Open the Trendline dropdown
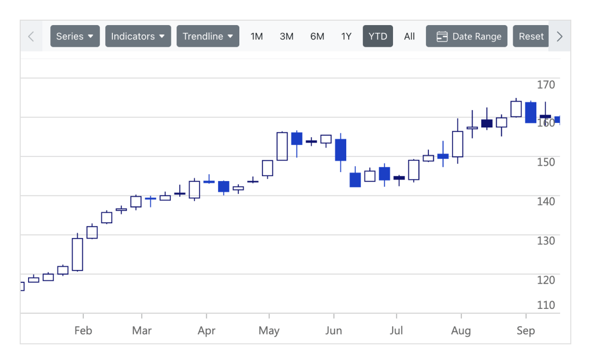 pos(208,36)
